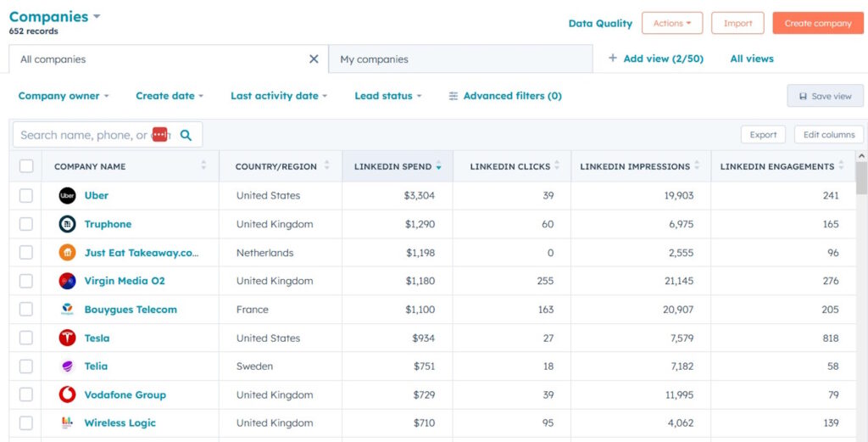Image resolution: width=868 pixels, height=442 pixels.
Task: Check the Vodafone Group row checkbox
Action: [26, 395]
